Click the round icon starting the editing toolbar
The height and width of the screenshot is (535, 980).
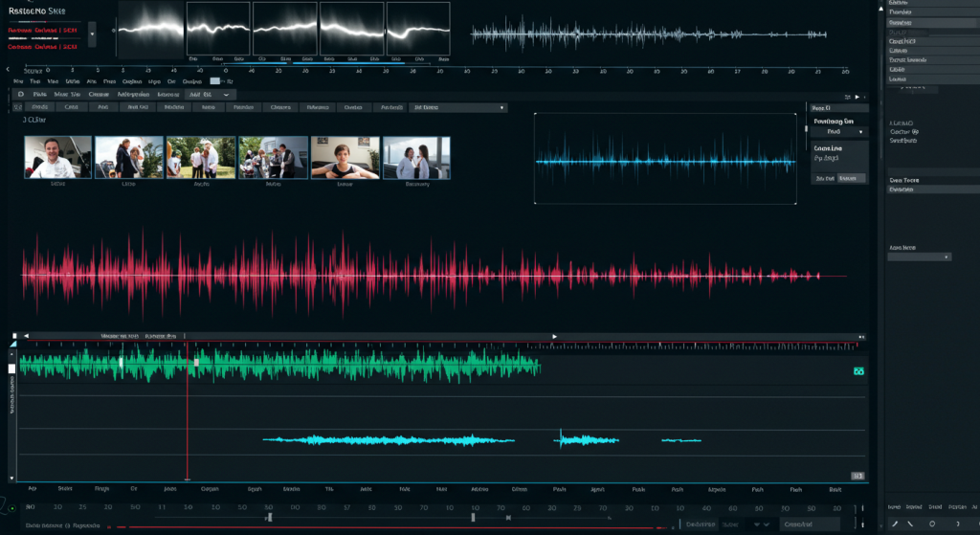coord(20,95)
